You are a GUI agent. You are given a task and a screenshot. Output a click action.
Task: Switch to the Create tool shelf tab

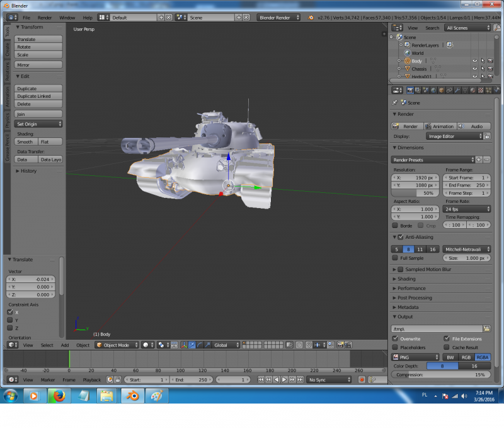click(8, 50)
